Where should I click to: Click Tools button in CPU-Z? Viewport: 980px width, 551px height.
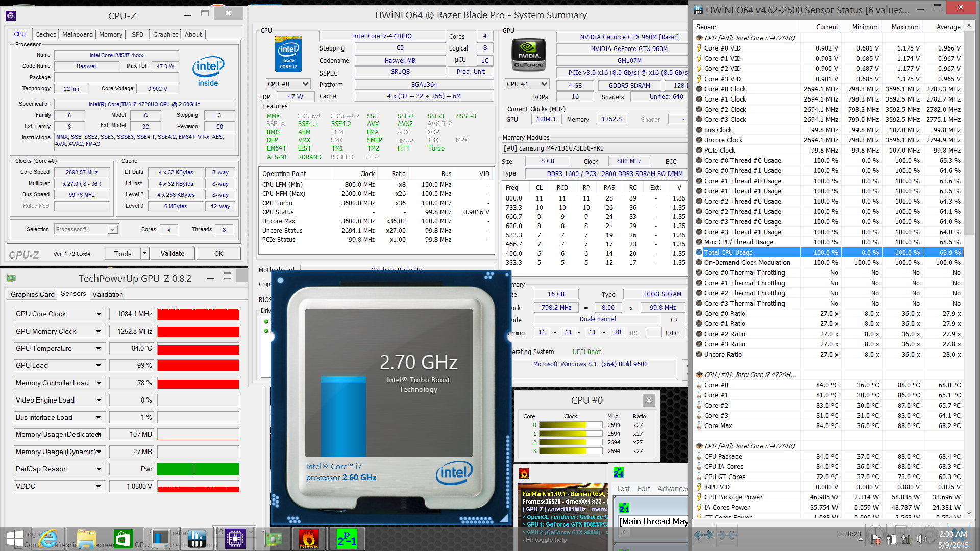[122, 254]
